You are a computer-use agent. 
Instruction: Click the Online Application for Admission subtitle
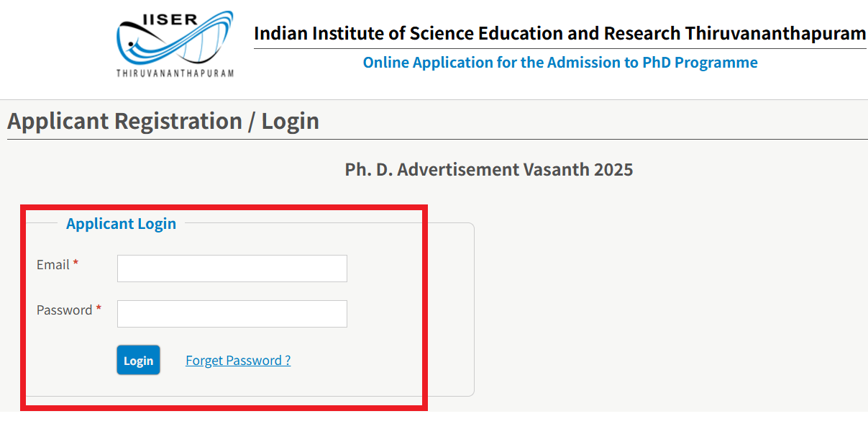coord(560,63)
